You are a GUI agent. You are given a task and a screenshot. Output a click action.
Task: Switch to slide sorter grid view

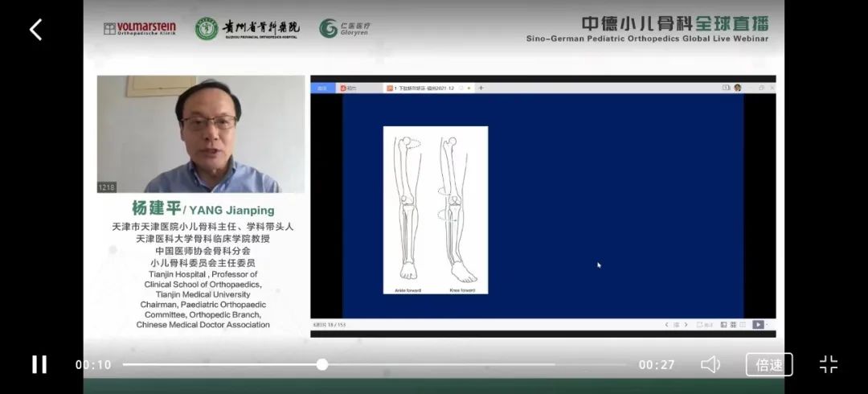733,325
